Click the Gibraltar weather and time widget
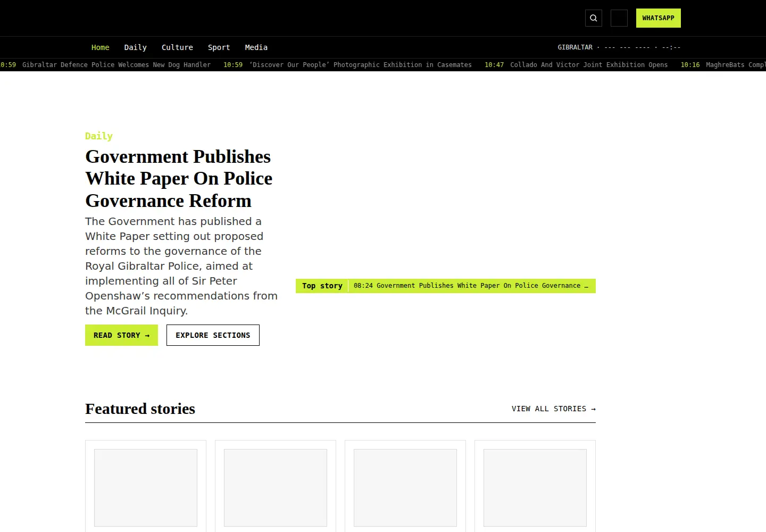766x532 pixels. [x=619, y=47]
